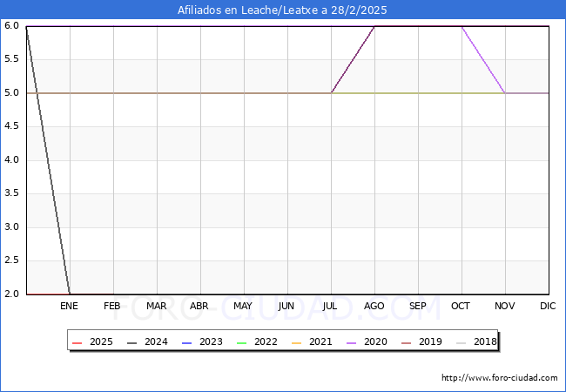Screen dimensions: 566x392
Task: Click the 3.0 y-axis value
Action: 11,227
